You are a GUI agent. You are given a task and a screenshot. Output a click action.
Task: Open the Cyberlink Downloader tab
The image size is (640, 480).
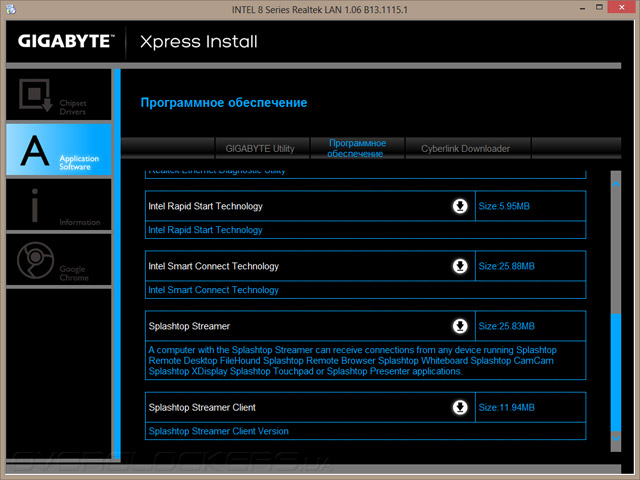coord(465,149)
